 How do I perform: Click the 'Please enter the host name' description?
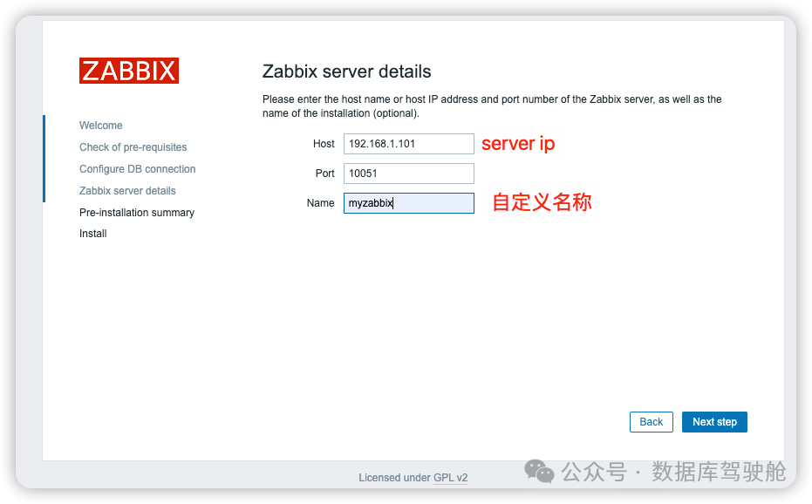coord(492,106)
